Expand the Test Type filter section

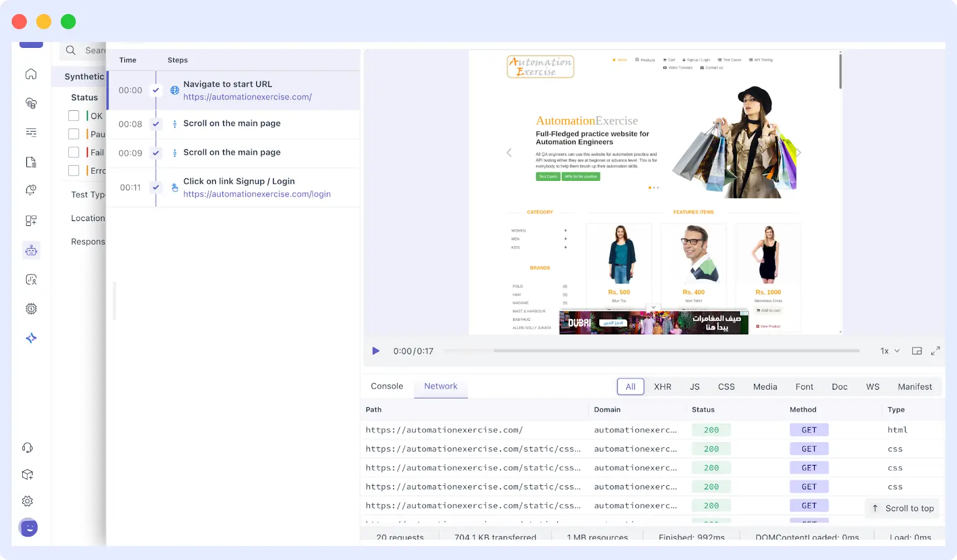(88, 194)
